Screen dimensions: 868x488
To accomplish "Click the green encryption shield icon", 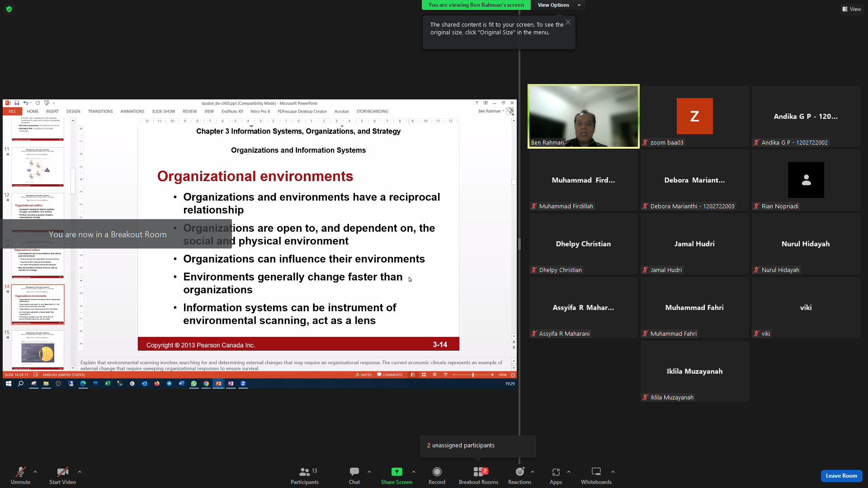I will click(x=9, y=9).
